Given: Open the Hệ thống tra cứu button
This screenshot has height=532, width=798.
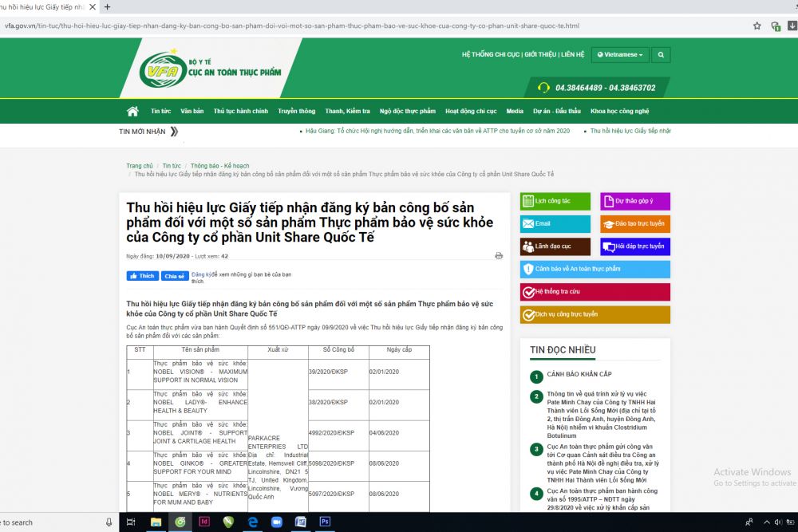Looking at the screenshot, I should [595, 292].
